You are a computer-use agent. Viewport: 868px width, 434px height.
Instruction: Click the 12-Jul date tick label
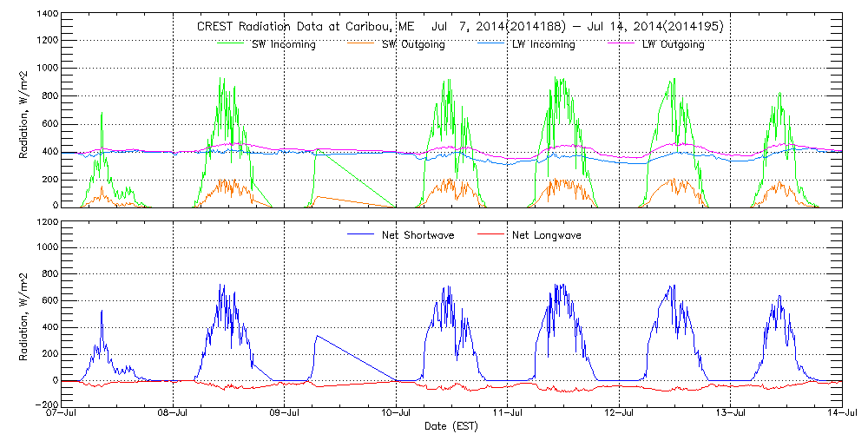pyautogui.click(x=619, y=414)
